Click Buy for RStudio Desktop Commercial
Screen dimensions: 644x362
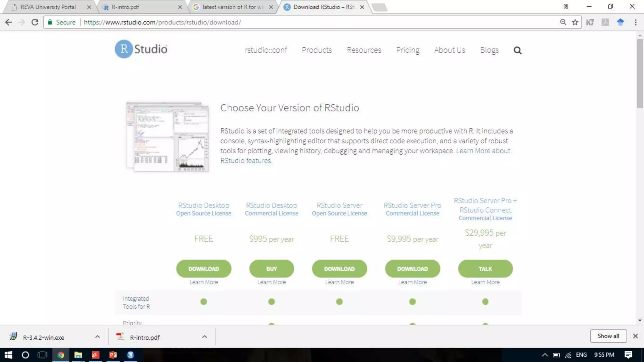271,269
